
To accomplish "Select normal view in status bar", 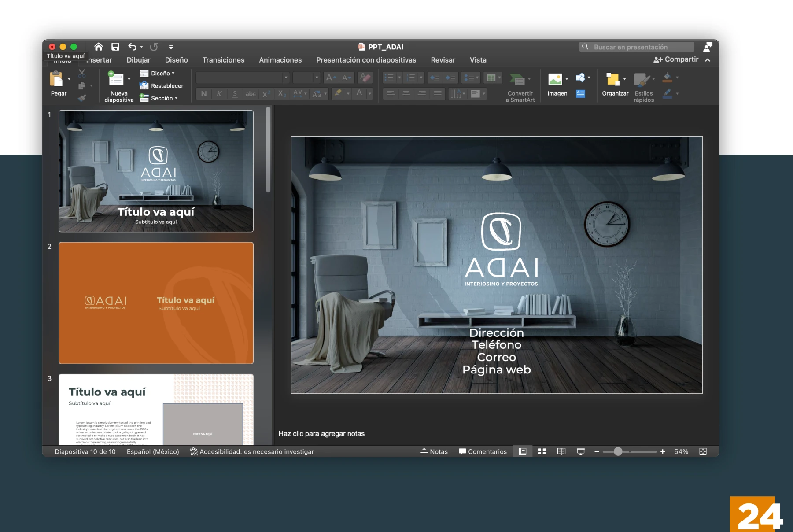I will tap(523, 451).
